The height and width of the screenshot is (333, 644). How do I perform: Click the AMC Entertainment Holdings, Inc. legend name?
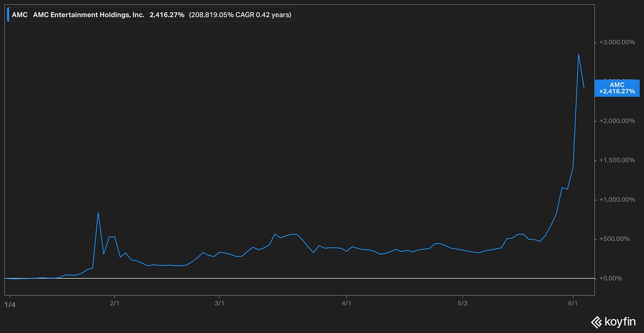click(x=88, y=15)
